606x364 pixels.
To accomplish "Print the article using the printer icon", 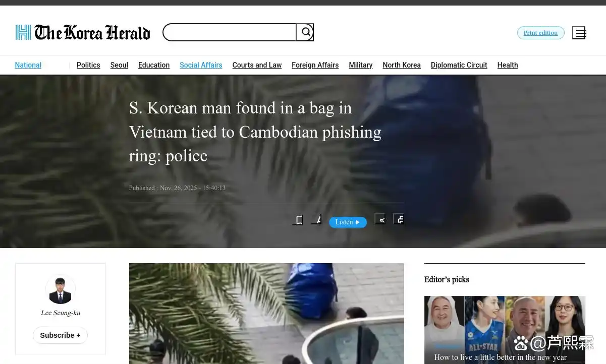I will coord(399,219).
